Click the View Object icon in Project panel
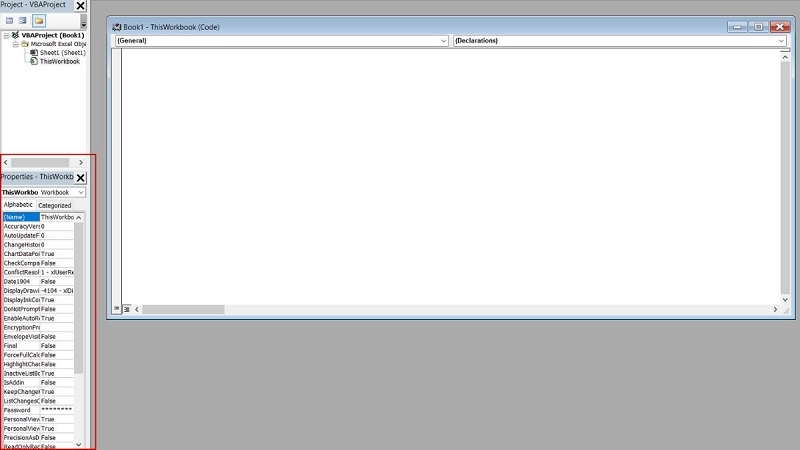800x450 pixels. 22,21
